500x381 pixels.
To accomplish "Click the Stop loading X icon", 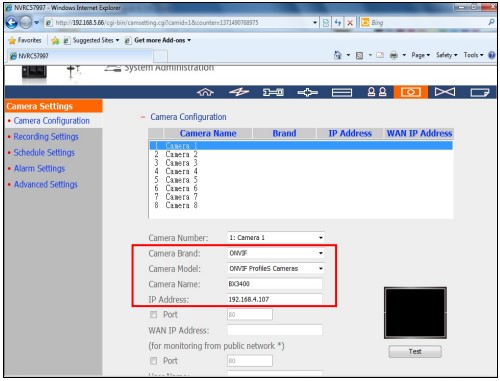I will 350,23.
